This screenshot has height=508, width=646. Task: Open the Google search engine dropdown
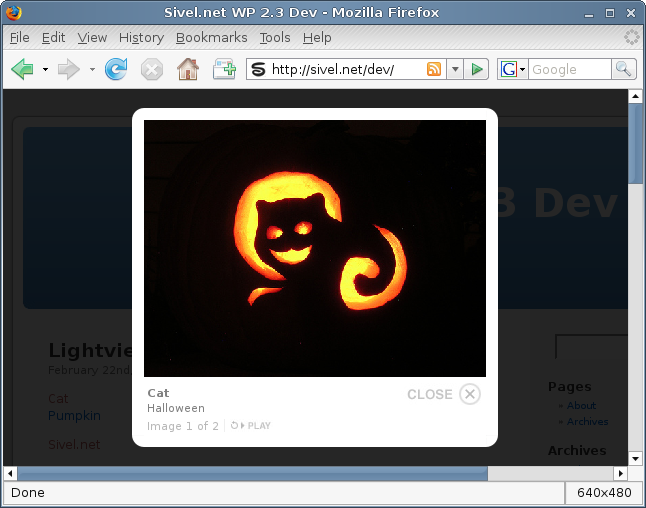(512, 69)
